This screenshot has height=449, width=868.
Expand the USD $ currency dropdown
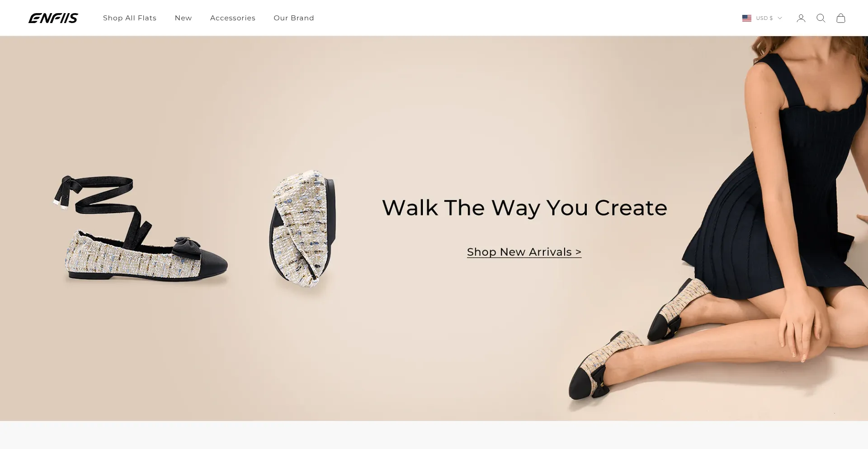click(762, 18)
